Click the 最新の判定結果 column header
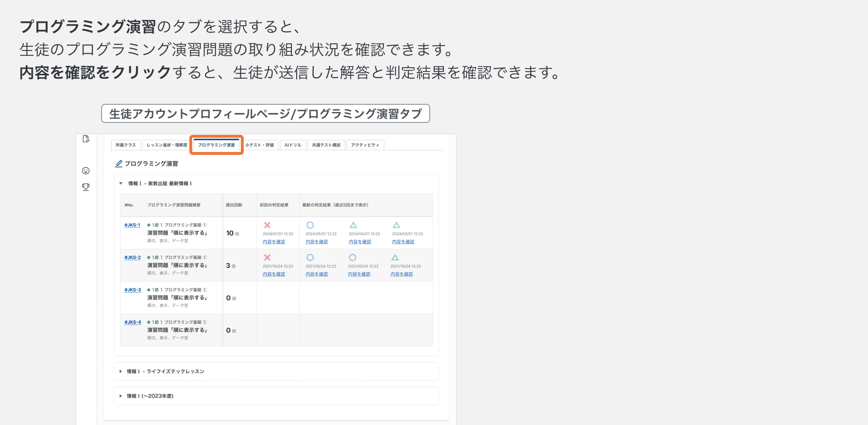868x425 pixels. tap(335, 205)
